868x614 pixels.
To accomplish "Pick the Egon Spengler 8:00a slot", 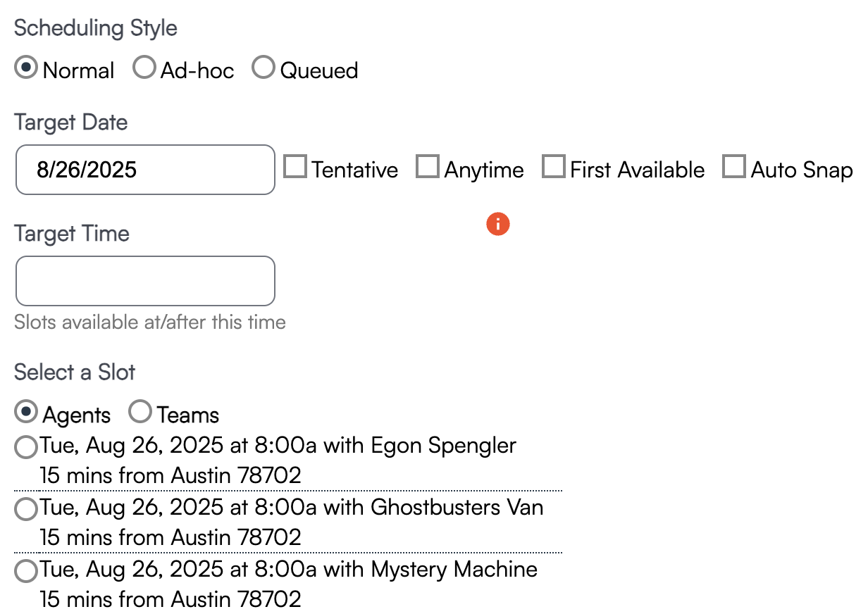I will coord(26,448).
